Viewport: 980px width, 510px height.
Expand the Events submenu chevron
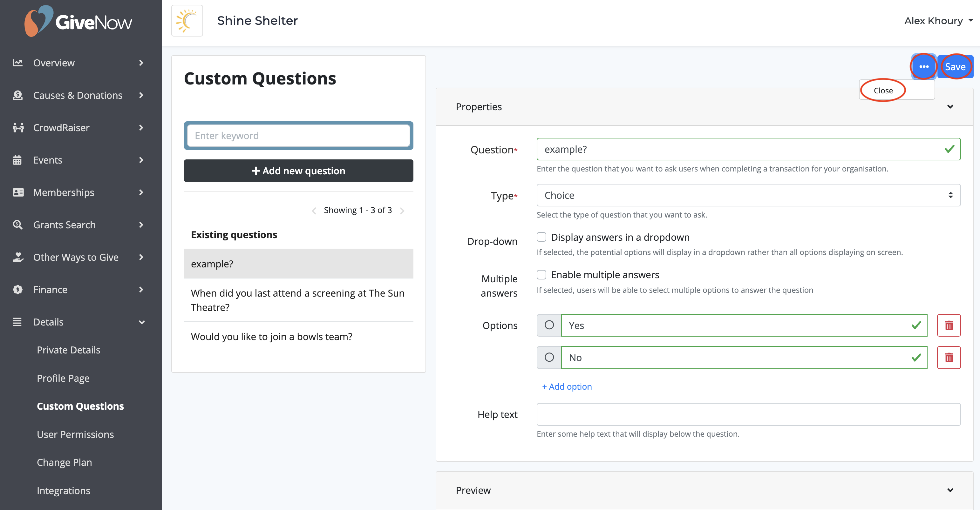pos(141,160)
